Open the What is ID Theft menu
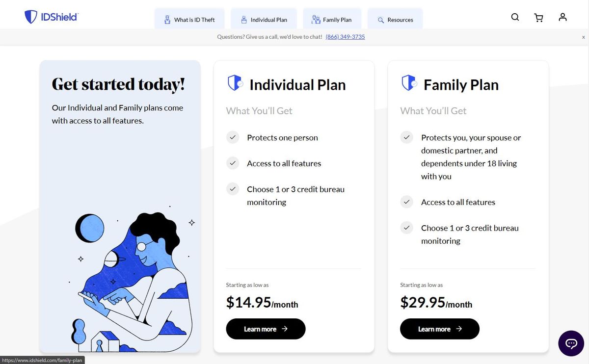 pos(189,20)
